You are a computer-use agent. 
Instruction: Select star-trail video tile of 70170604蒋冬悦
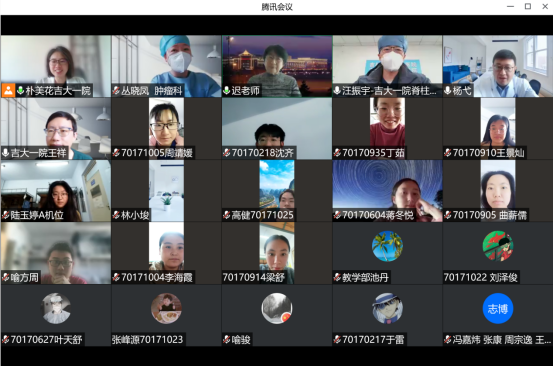(x=387, y=191)
